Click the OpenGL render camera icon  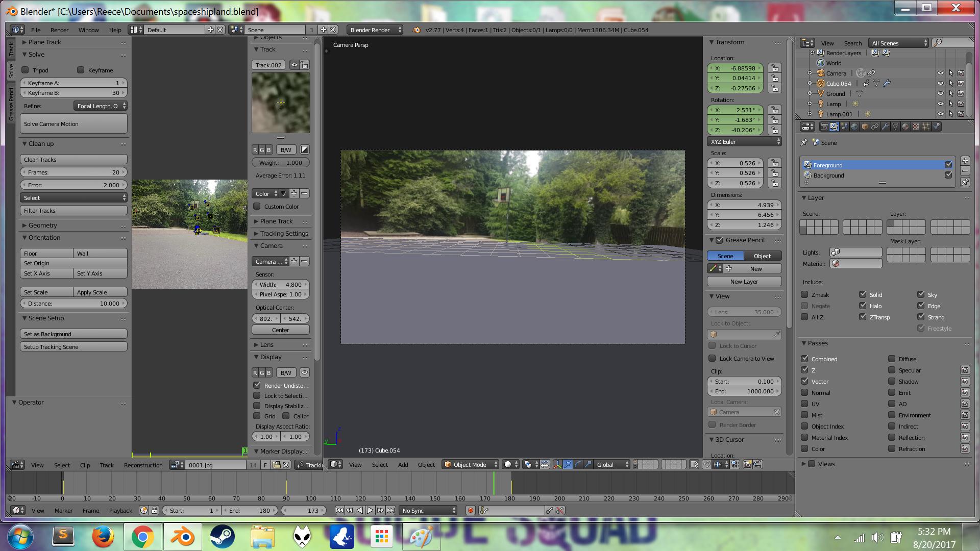[747, 465]
